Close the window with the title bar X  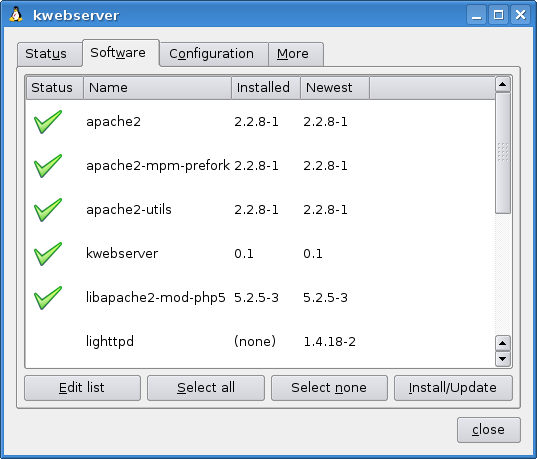pos(521,15)
